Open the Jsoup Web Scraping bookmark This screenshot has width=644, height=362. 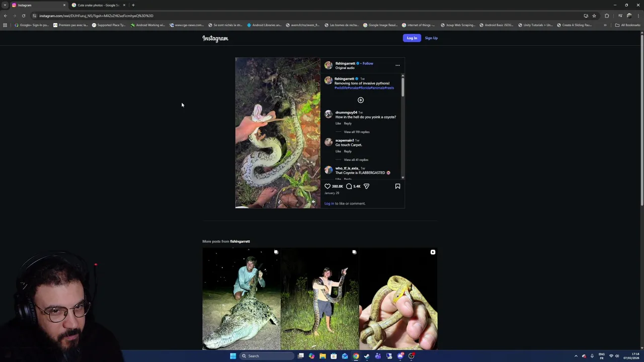point(458,25)
